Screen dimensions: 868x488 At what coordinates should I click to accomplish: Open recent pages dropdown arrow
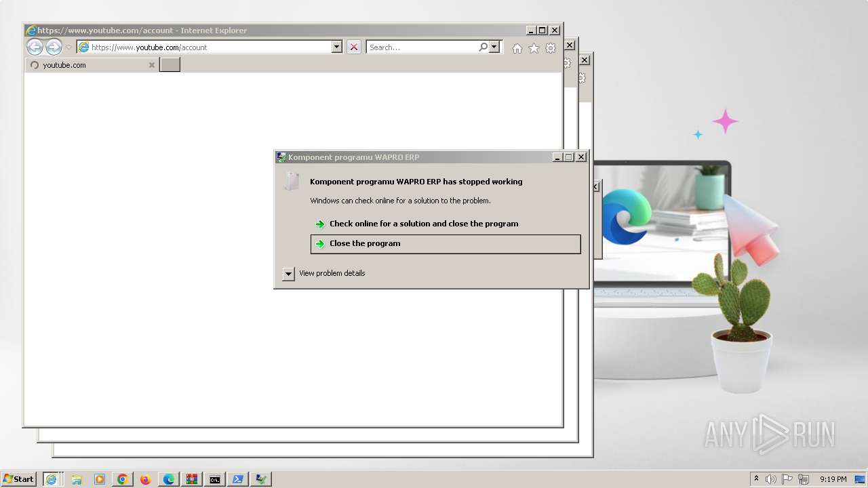(68, 47)
